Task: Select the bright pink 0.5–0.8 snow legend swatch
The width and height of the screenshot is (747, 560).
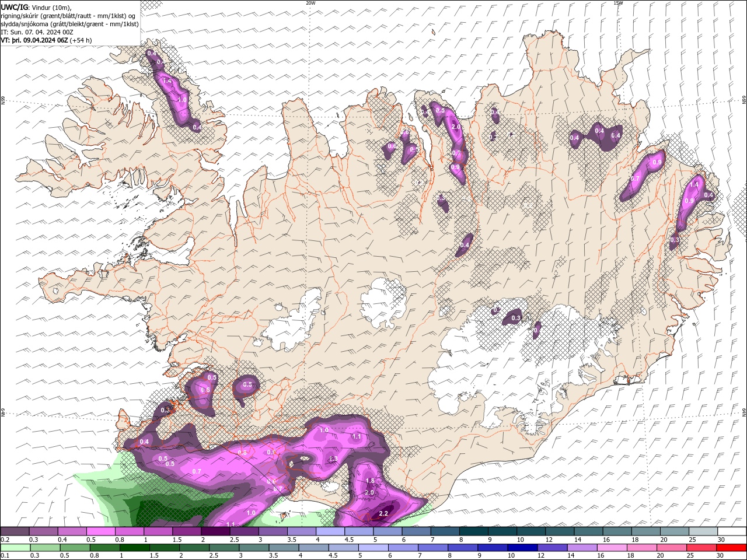Action: (x=100, y=531)
